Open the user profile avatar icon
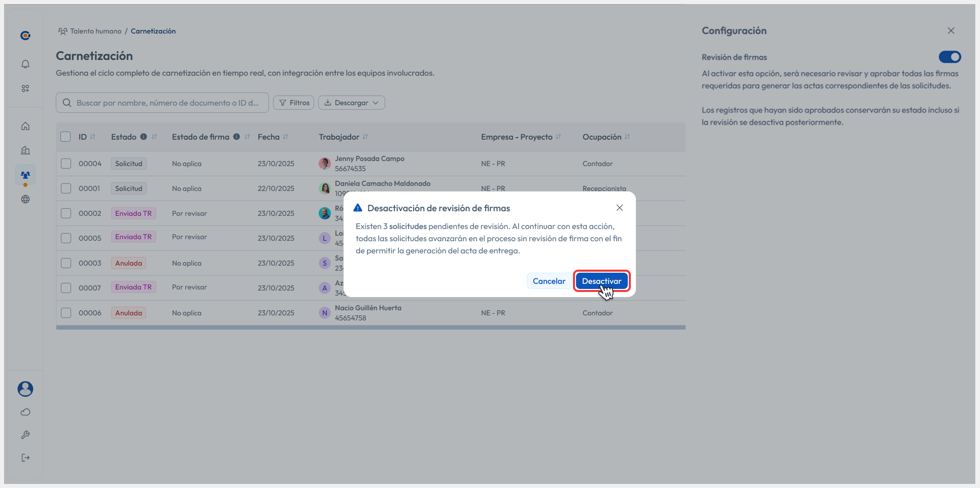The height and width of the screenshot is (488, 980). click(x=25, y=389)
